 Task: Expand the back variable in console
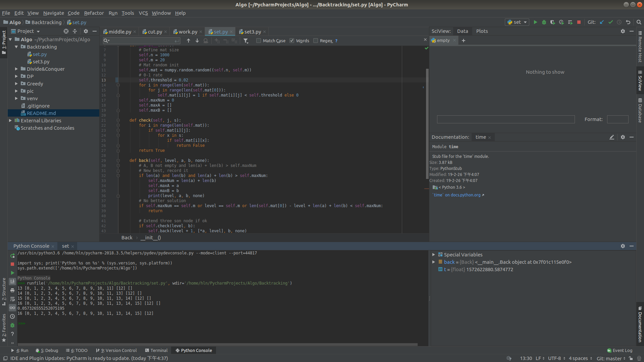pyautogui.click(x=433, y=262)
